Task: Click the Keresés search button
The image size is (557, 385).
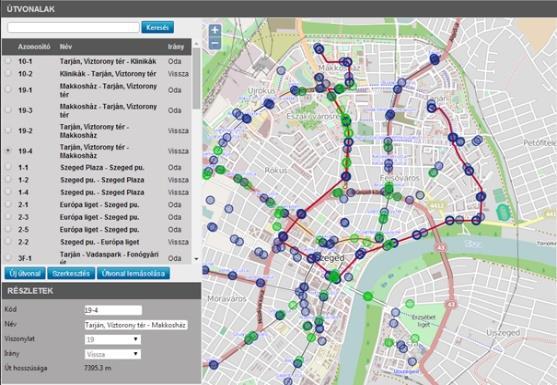Action: click(x=157, y=27)
